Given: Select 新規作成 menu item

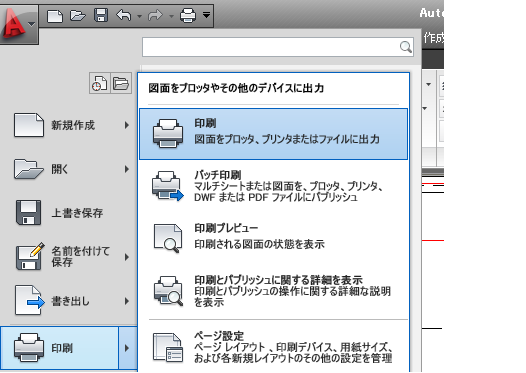Looking at the screenshot, I should tap(69, 125).
